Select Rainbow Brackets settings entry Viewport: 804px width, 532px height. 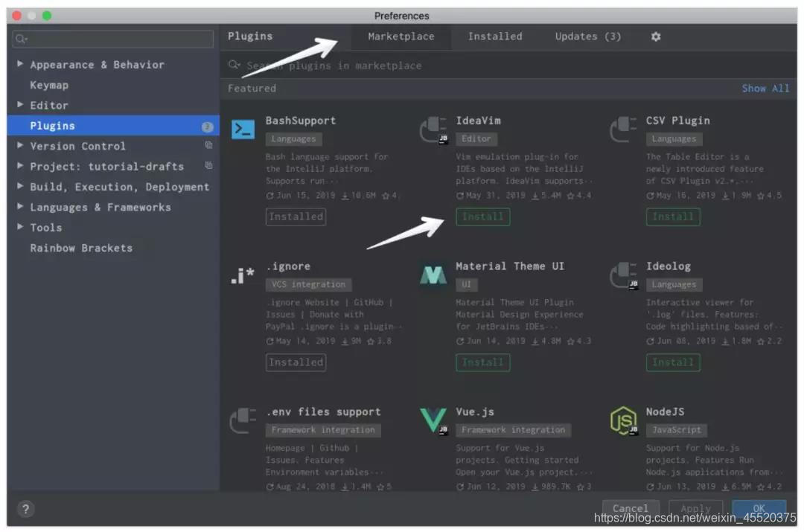(81, 248)
